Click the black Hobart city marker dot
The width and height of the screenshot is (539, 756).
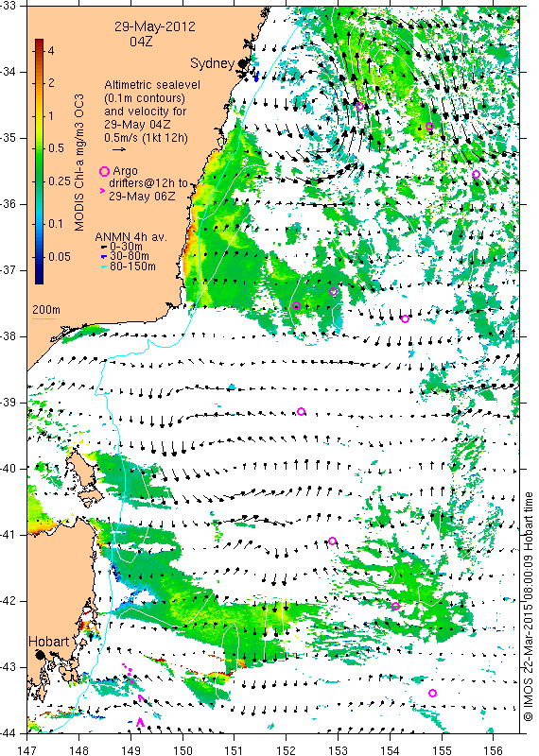pos(40,655)
